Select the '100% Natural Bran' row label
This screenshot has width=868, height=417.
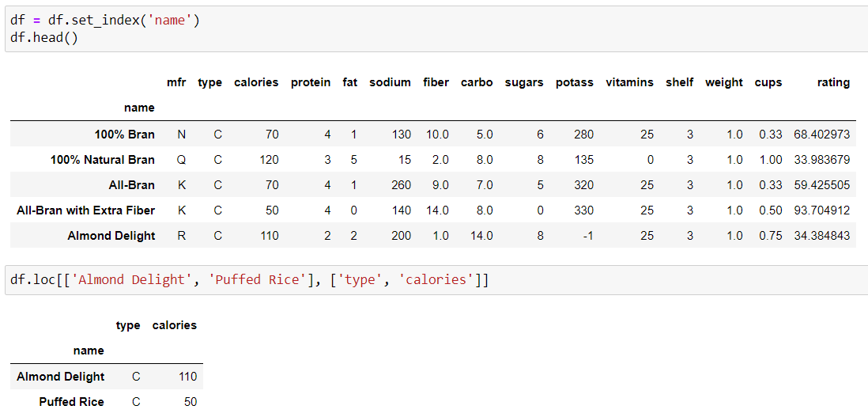pyautogui.click(x=103, y=160)
